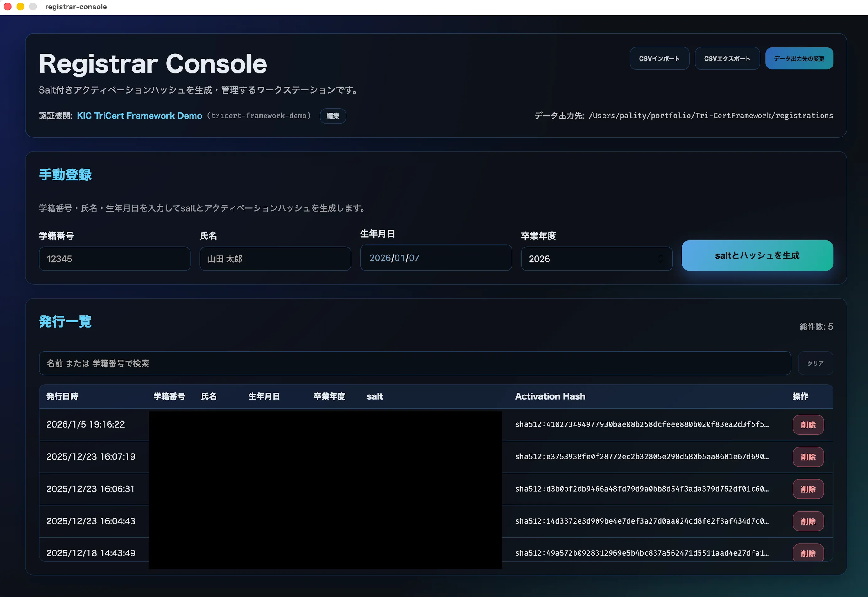Click the データ出力先の変更 button

coord(799,58)
